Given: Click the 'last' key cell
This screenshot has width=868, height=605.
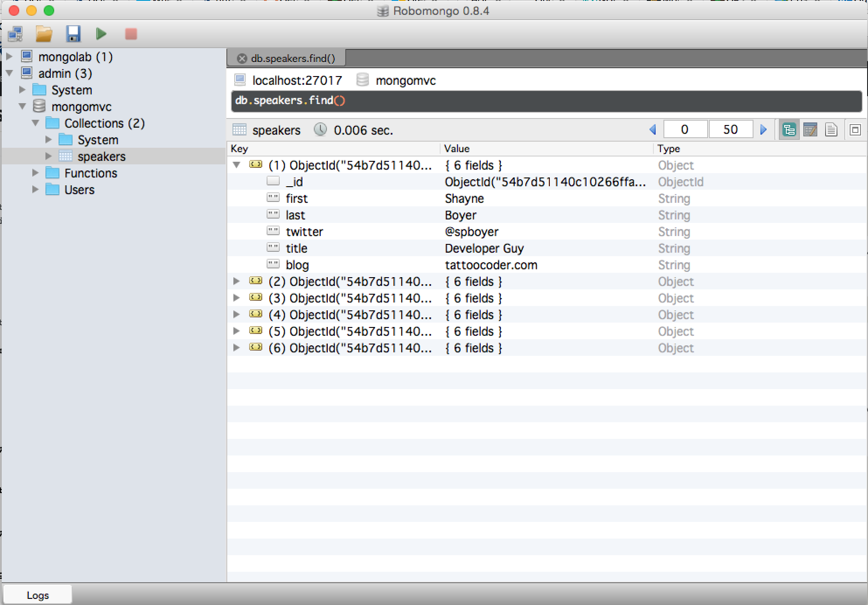Looking at the screenshot, I should (x=295, y=215).
